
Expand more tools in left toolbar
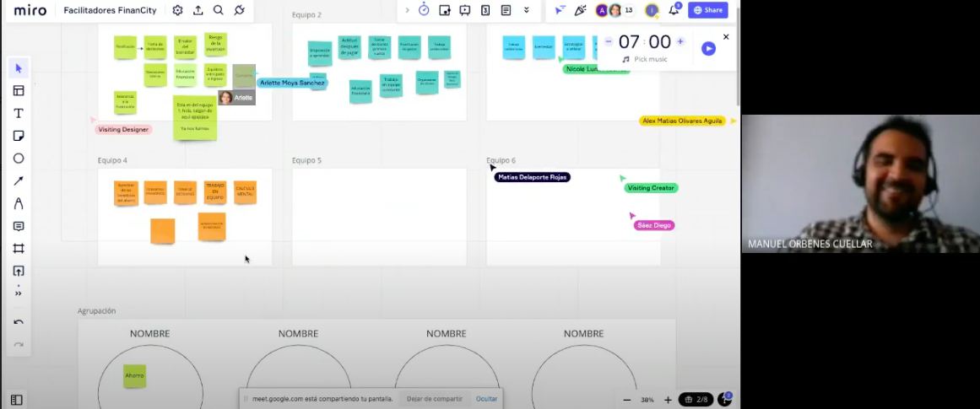pyautogui.click(x=19, y=293)
